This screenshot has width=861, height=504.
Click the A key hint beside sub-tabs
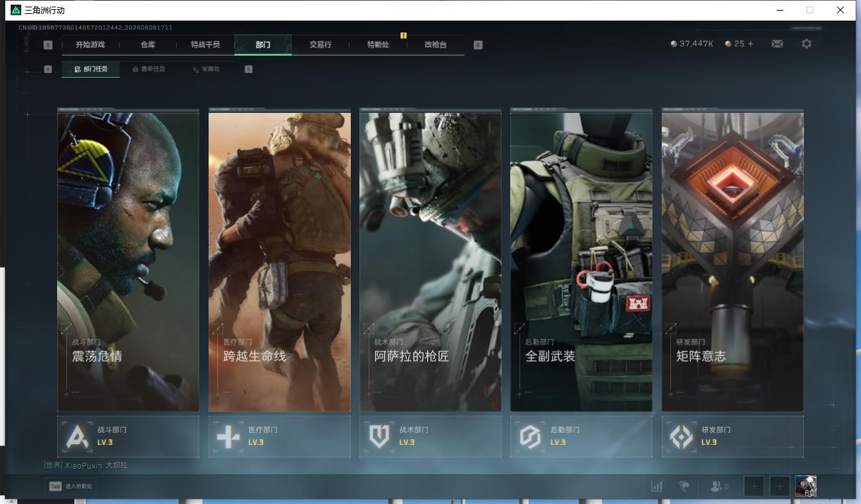click(x=48, y=69)
